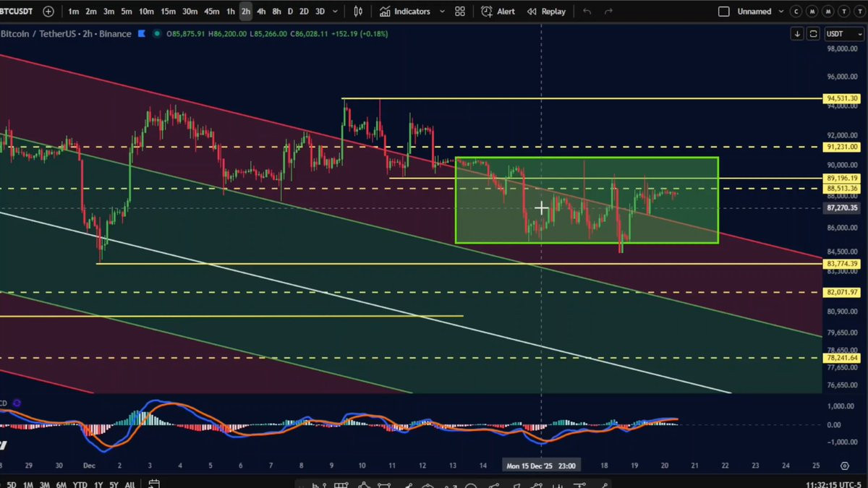Click the MACD indicator settings icon
868x488 pixels.
[17, 403]
